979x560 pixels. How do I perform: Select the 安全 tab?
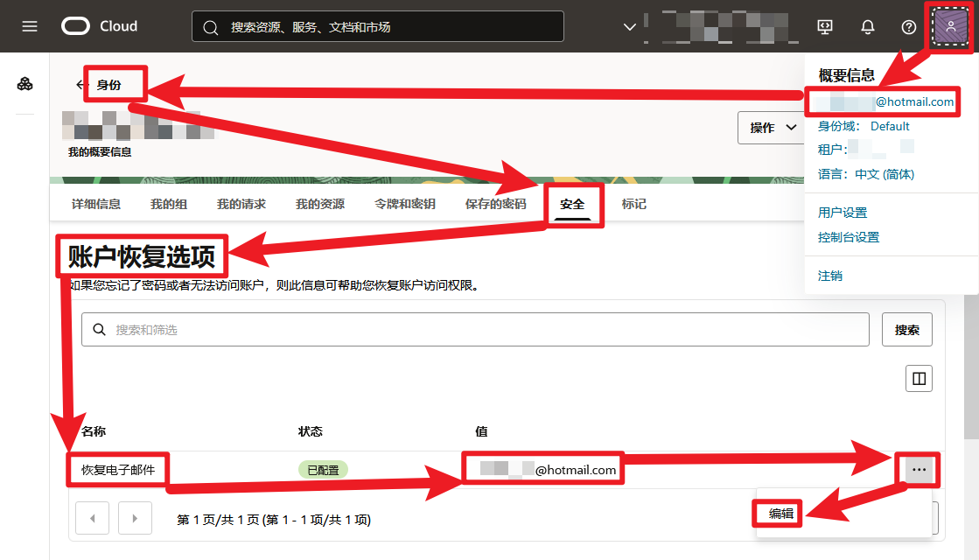click(x=572, y=204)
